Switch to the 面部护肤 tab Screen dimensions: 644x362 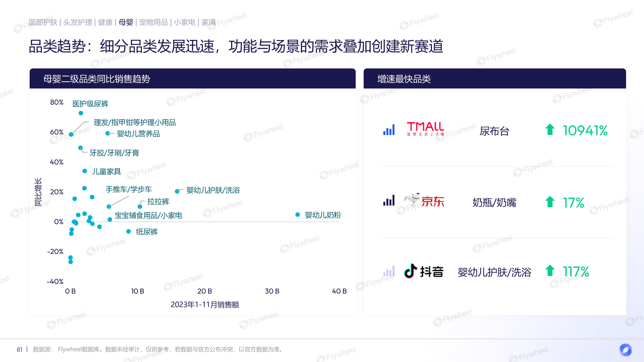[x=43, y=22]
